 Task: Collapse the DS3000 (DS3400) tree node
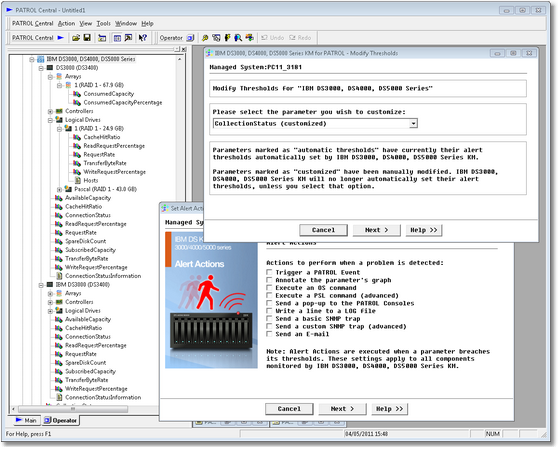click(x=41, y=68)
